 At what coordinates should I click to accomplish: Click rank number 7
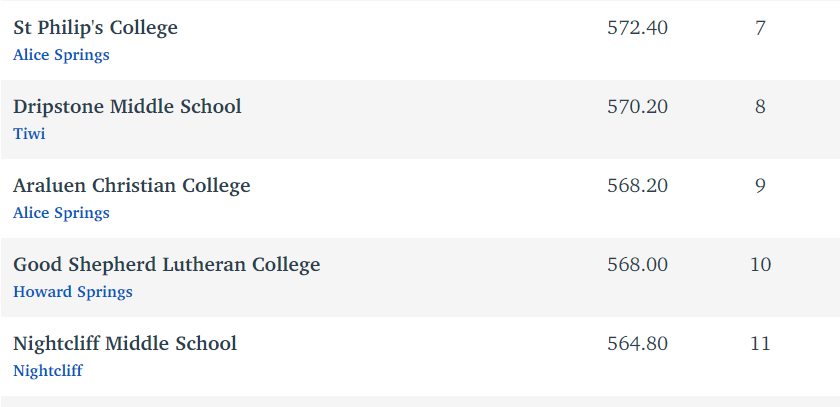coord(760,27)
